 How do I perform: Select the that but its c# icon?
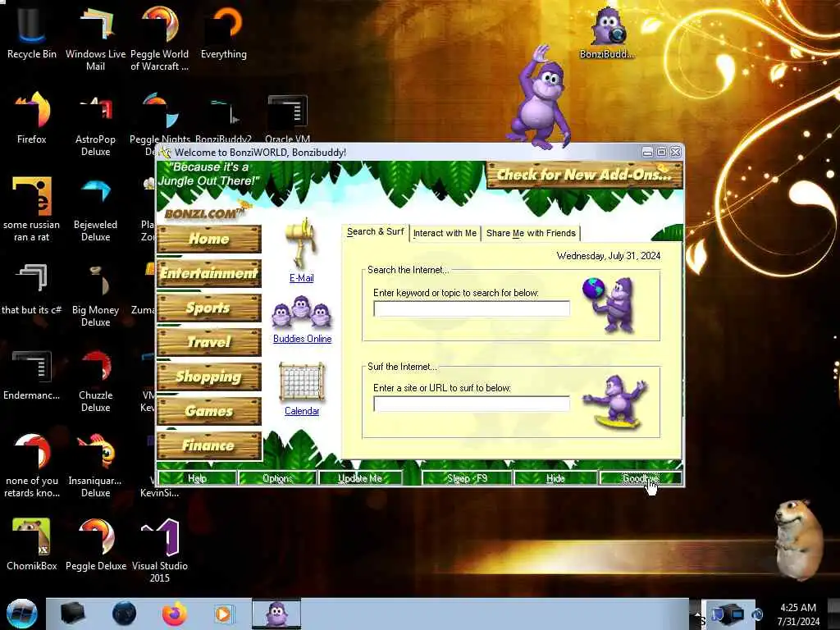[32, 288]
